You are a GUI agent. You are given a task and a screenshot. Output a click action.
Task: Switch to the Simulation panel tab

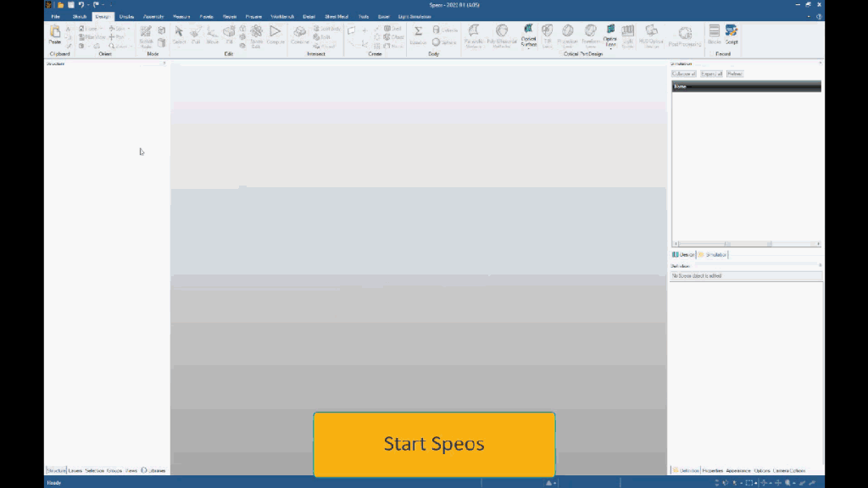pos(712,254)
